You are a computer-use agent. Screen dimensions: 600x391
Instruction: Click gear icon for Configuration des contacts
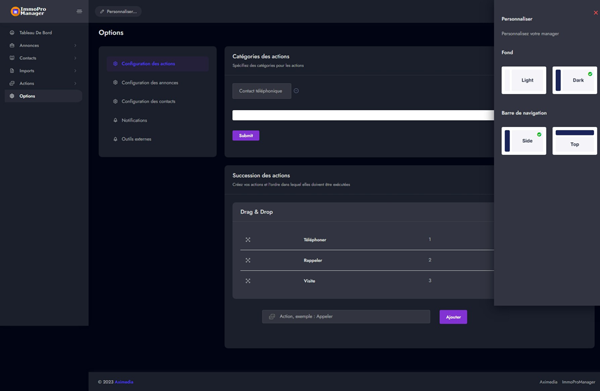click(115, 101)
